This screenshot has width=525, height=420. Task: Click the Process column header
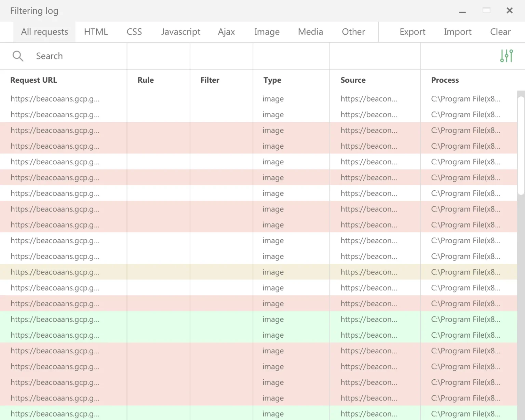(x=445, y=80)
